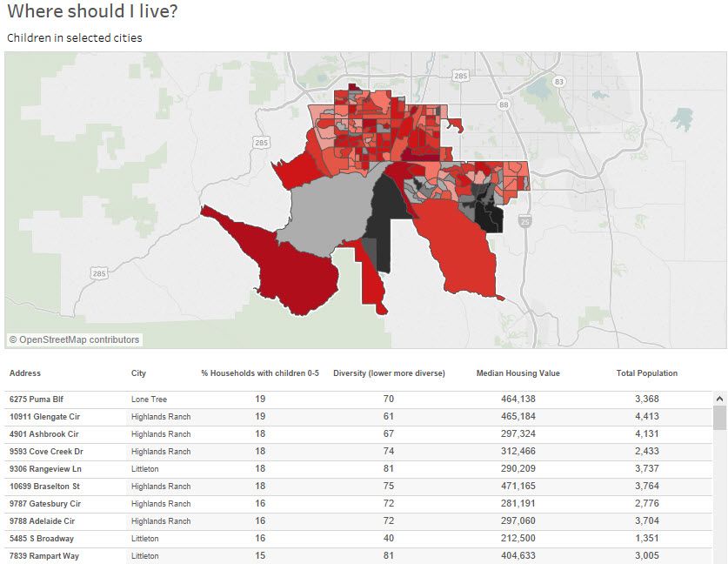Click the route 88 highway shield on map
This screenshot has width=728, height=564.
point(504,104)
